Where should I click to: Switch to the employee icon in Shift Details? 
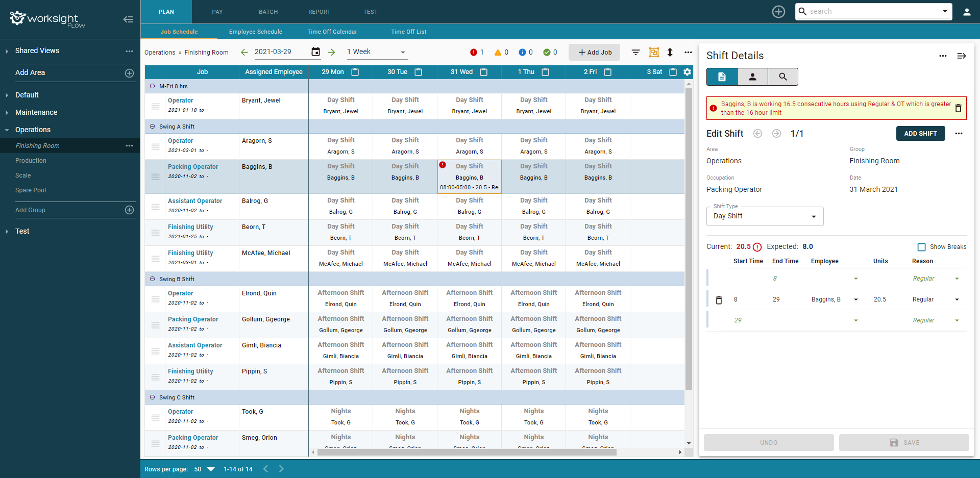(752, 77)
